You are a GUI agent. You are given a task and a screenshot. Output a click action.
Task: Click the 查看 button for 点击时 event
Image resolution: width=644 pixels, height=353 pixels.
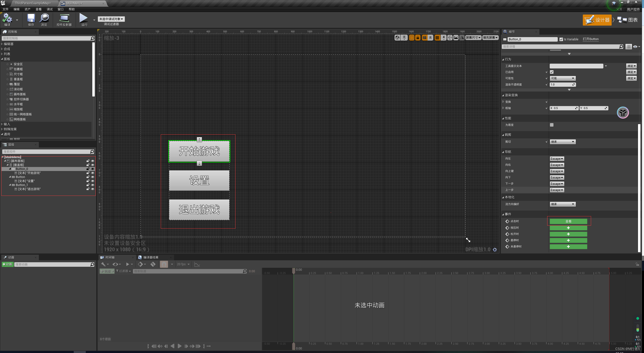[x=568, y=221]
